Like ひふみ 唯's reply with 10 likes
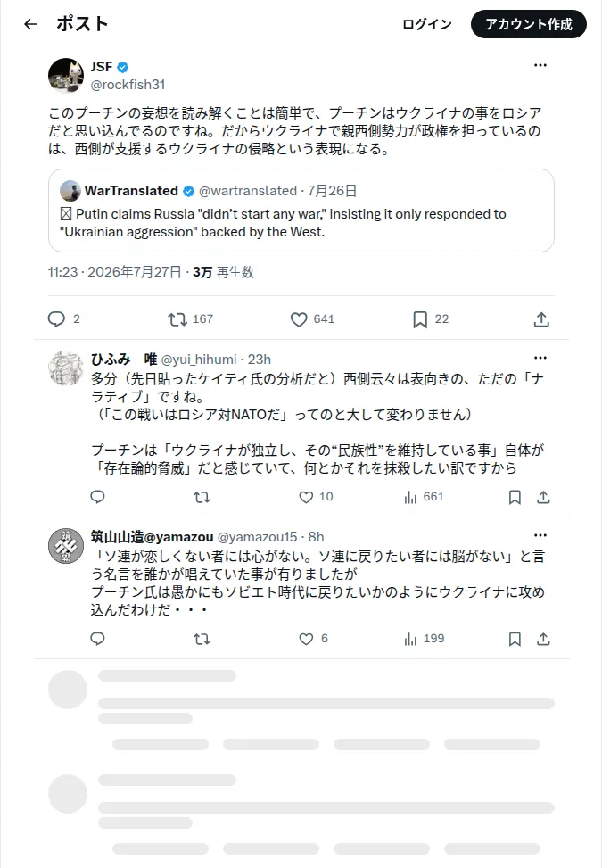This screenshot has width=602, height=868. pos(306,497)
